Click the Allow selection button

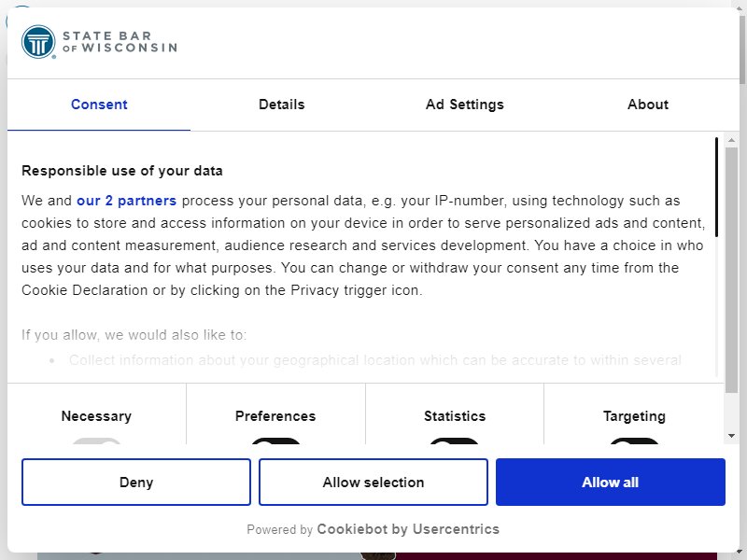373,482
